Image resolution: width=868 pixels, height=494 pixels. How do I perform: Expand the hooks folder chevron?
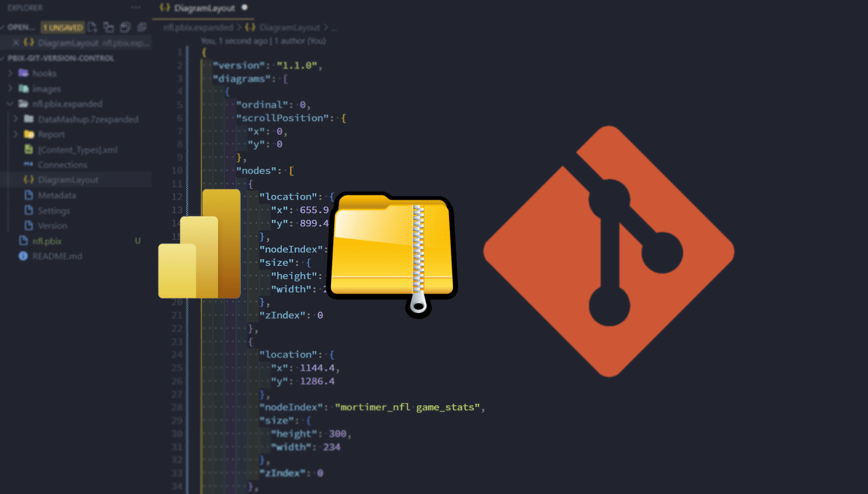point(10,73)
